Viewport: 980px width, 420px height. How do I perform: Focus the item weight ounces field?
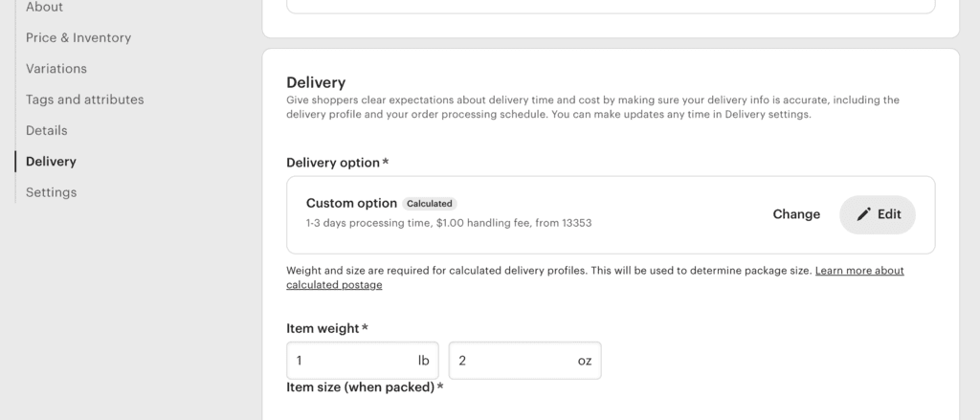click(513, 361)
